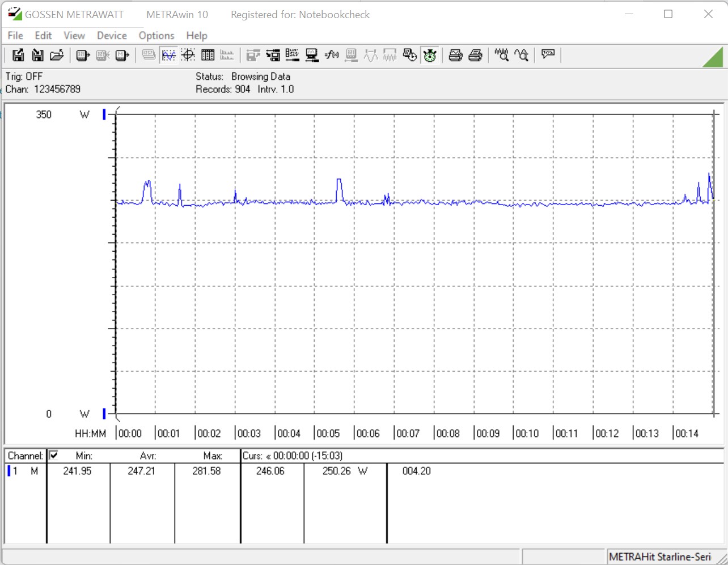Image resolution: width=728 pixels, height=565 pixels.
Task: Click the 'Records: 904' status text
Action: click(x=223, y=89)
